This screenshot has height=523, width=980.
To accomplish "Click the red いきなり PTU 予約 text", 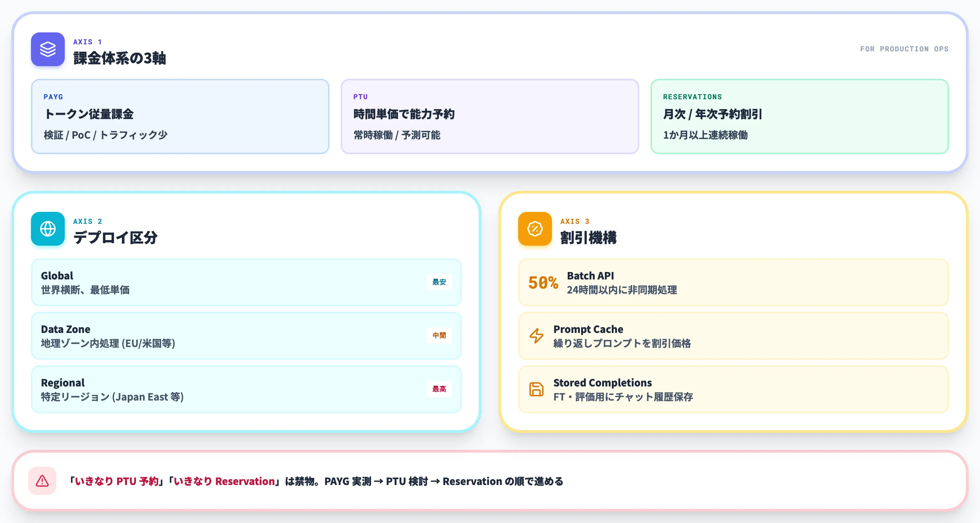I will (x=117, y=481).
